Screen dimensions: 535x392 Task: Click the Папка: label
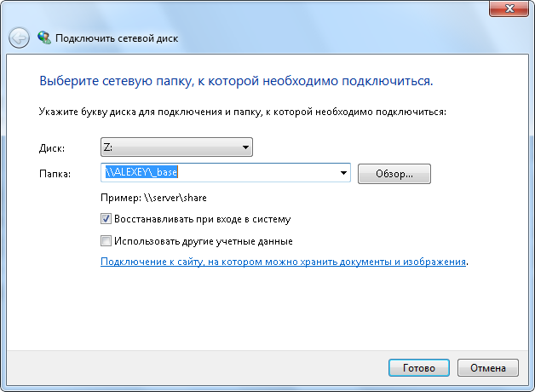point(55,174)
